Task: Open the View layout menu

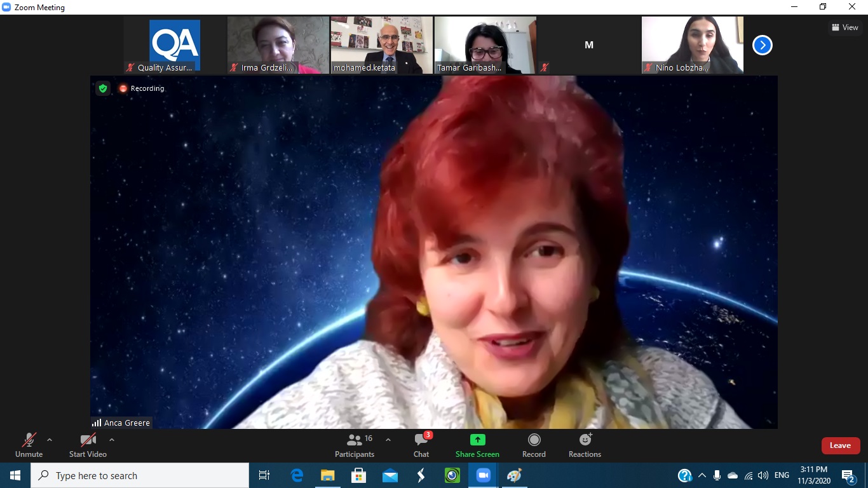Action: pyautogui.click(x=845, y=27)
